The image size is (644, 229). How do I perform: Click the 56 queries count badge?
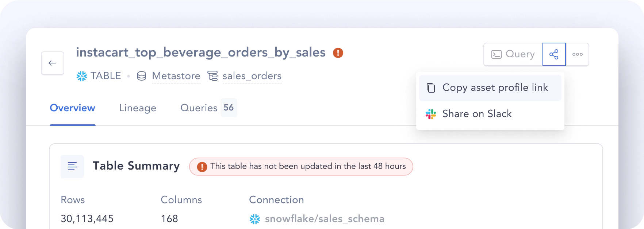229,108
